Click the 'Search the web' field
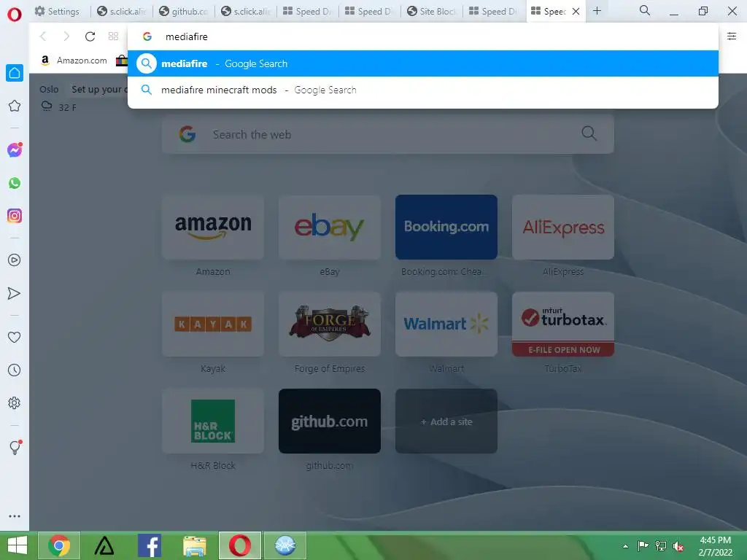The width and height of the screenshot is (747, 560). click(x=387, y=134)
